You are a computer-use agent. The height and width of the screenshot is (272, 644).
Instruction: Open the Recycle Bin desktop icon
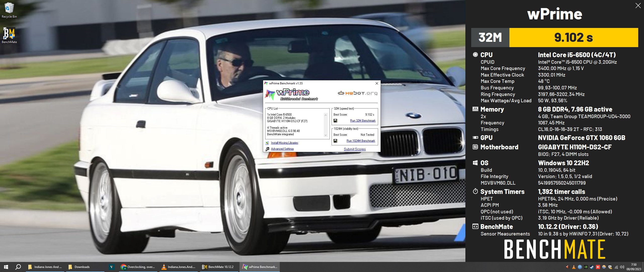9,10
